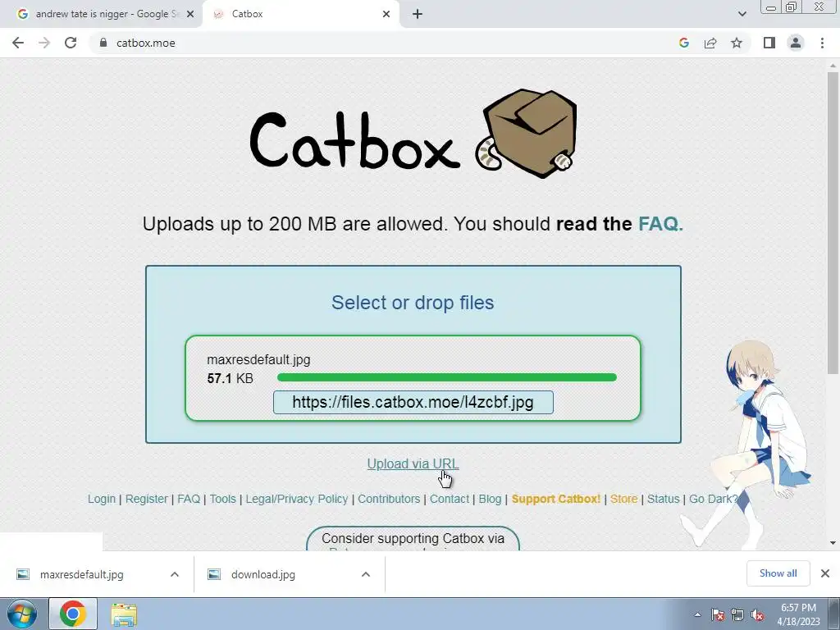
Task: Click the browser forward arrow
Action: (44, 43)
